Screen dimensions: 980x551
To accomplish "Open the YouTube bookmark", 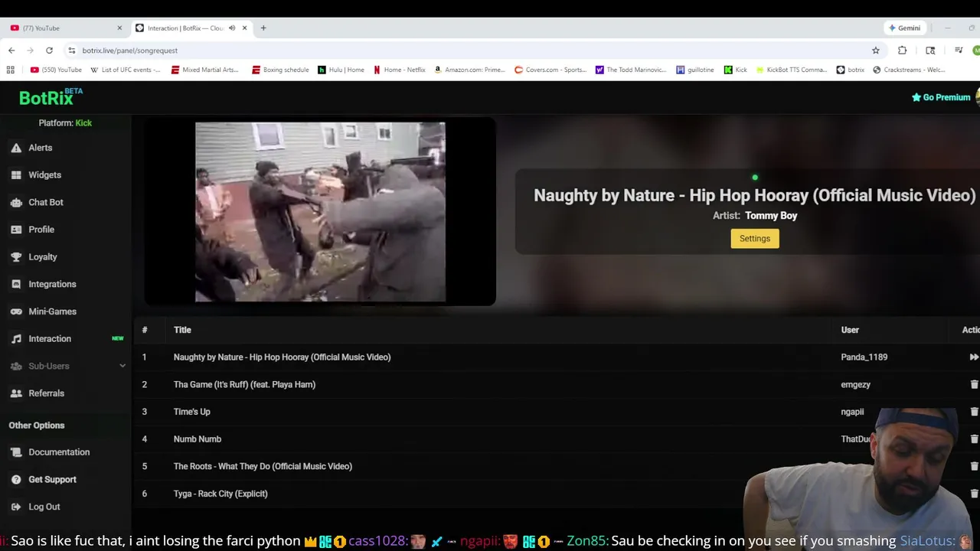I will pos(56,70).
